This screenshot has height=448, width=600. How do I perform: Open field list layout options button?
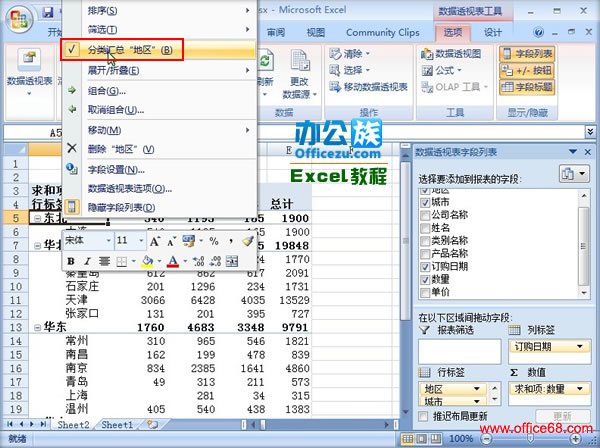574,174
